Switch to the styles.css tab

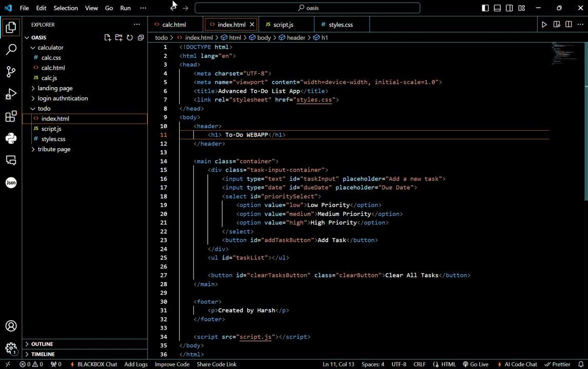pos(341,25)
